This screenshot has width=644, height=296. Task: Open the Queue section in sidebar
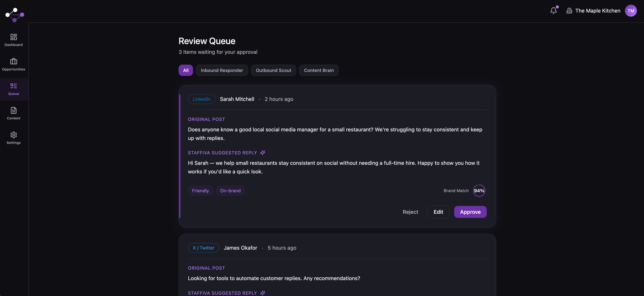tap(13, 89)
